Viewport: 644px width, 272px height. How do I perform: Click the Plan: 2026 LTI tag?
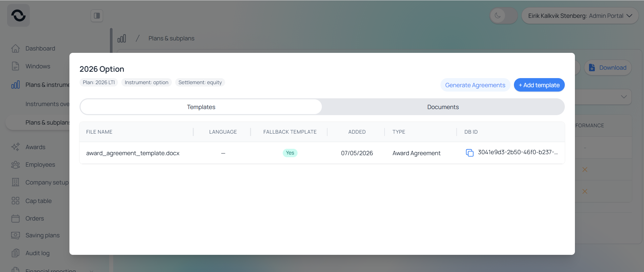(x=99, y=82)
